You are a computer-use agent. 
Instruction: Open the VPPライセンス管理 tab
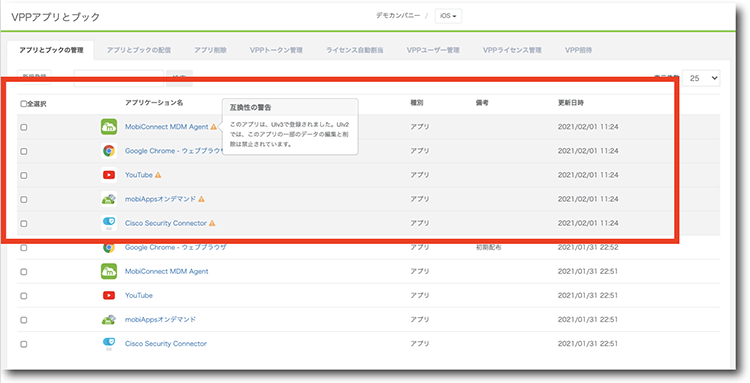[512, 50]
